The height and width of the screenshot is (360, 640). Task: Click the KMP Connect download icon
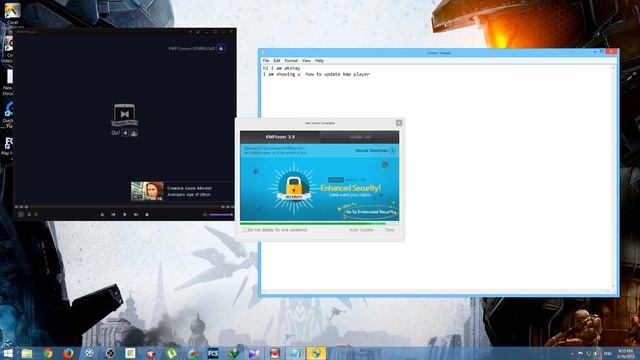point(221,49)
